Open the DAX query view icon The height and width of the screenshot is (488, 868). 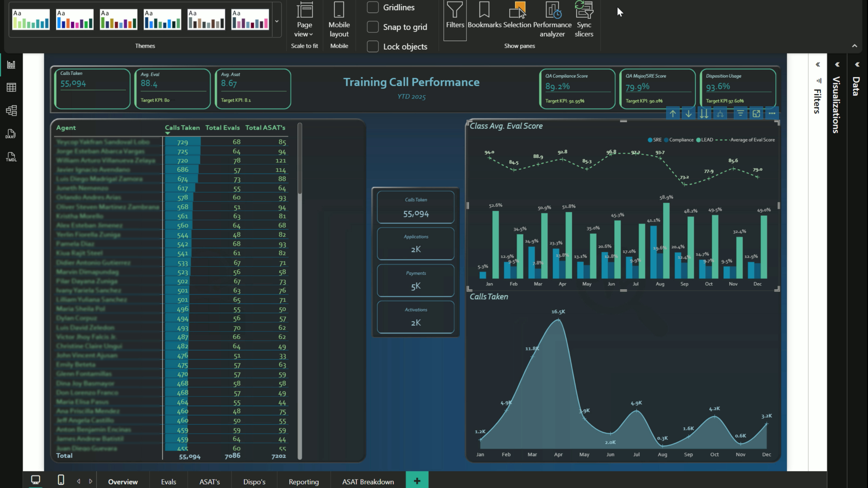pos(11,134)
